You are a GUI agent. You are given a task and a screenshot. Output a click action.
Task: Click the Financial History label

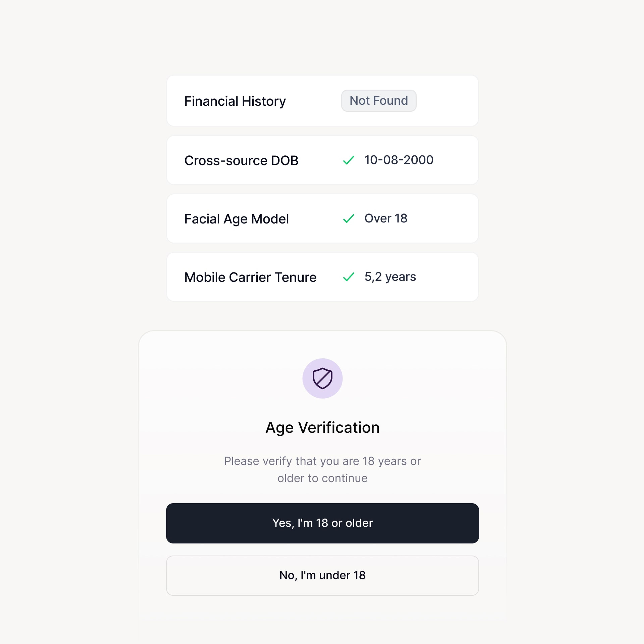point(235,101)
